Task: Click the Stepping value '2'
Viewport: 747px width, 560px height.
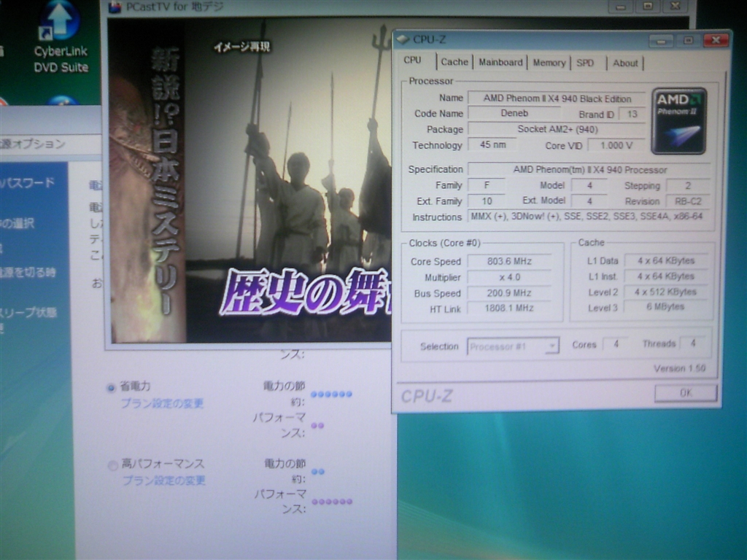Action: tap(688, 186)
